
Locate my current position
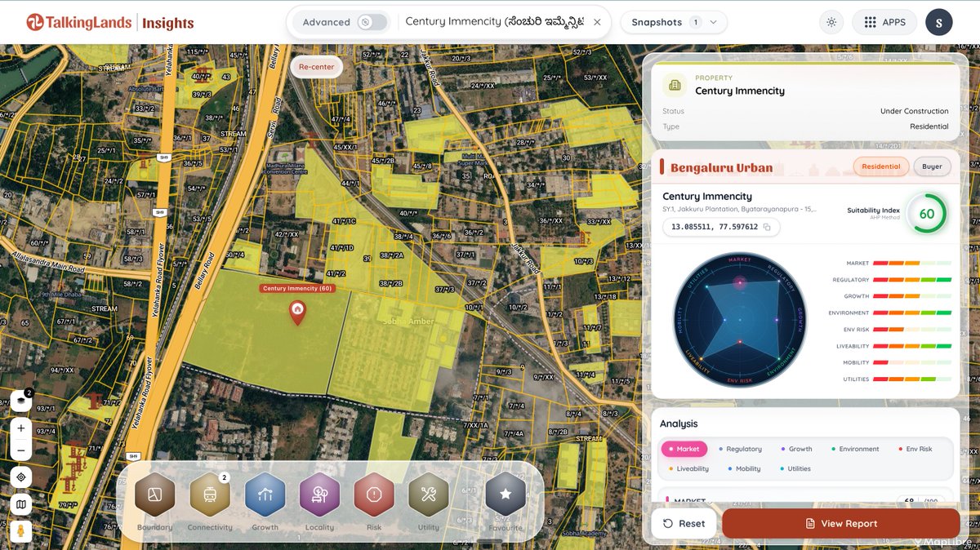point(21,477)
